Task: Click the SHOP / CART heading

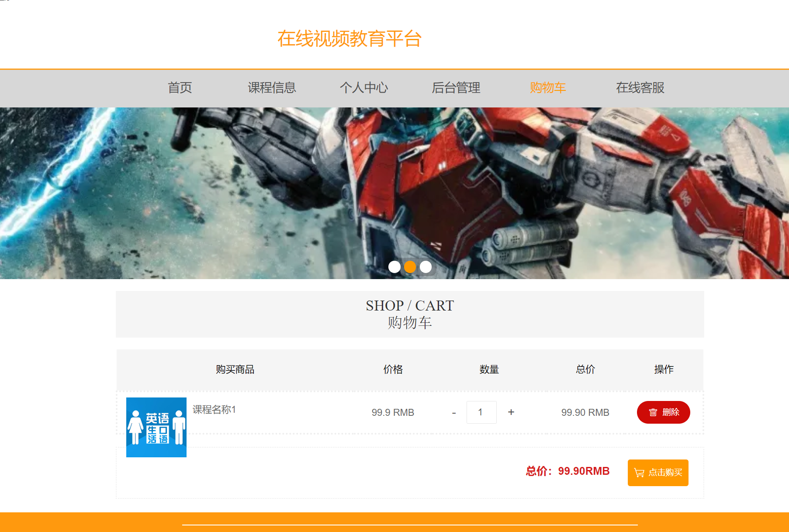Action: point(410,306)
